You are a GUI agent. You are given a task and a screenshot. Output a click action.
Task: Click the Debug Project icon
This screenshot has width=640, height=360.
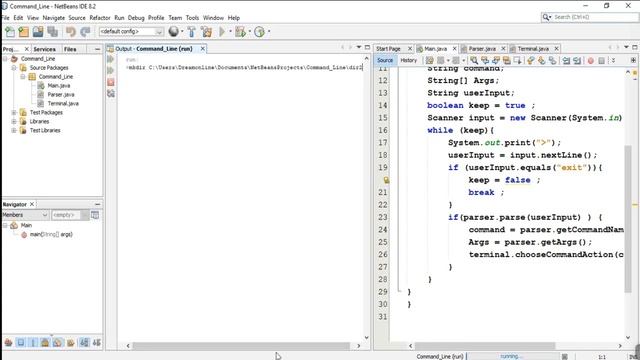pos(240,31)
